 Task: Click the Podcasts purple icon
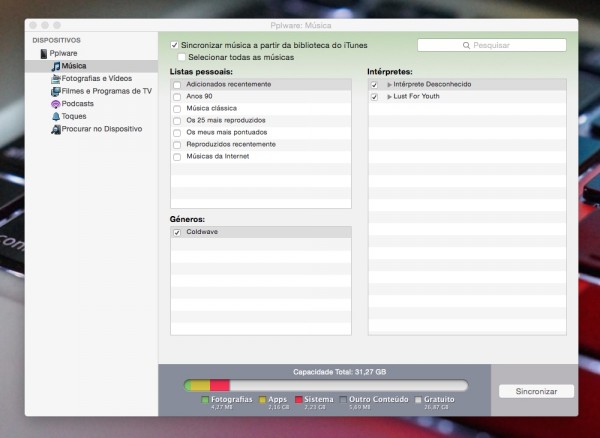click(x=56, y=104)
